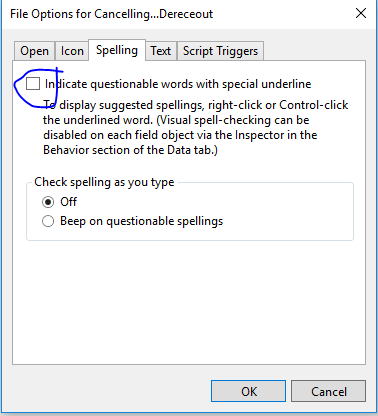Open the Text tab
This screenshot has width=378, height=416.
click(160, 51)
